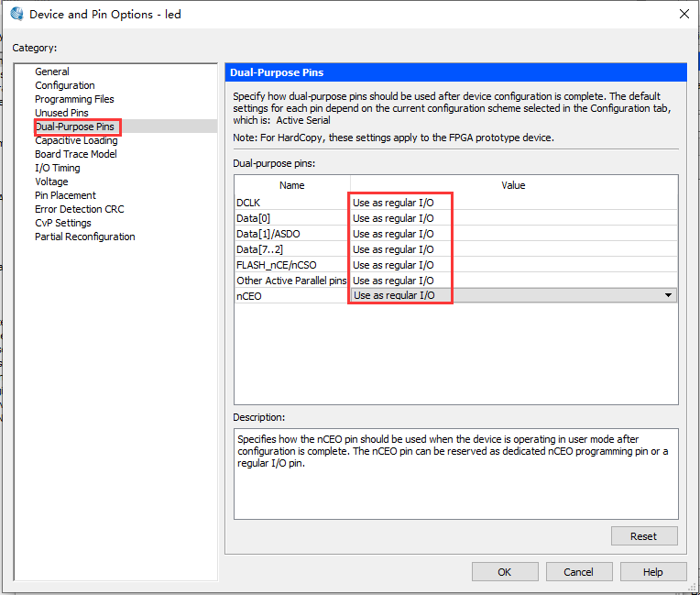The width and height of the screenshot is (700, 595).
Task: Open the Voltage category
Action: [51, 182]
